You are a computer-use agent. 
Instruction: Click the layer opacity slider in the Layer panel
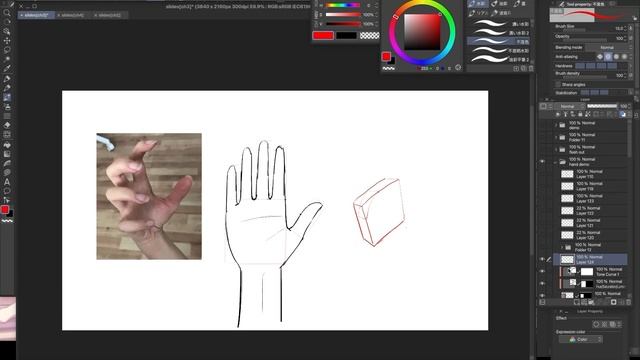click(602, 106)
